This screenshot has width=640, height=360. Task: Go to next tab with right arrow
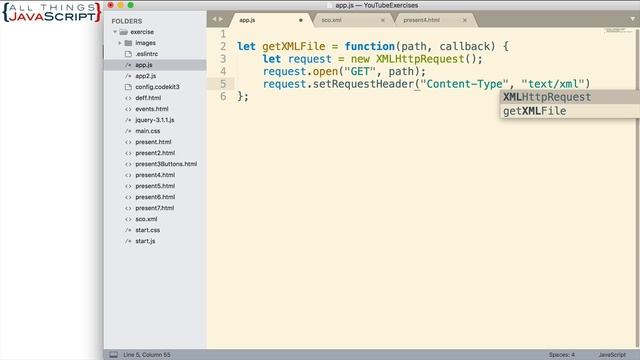click(221, 19)
